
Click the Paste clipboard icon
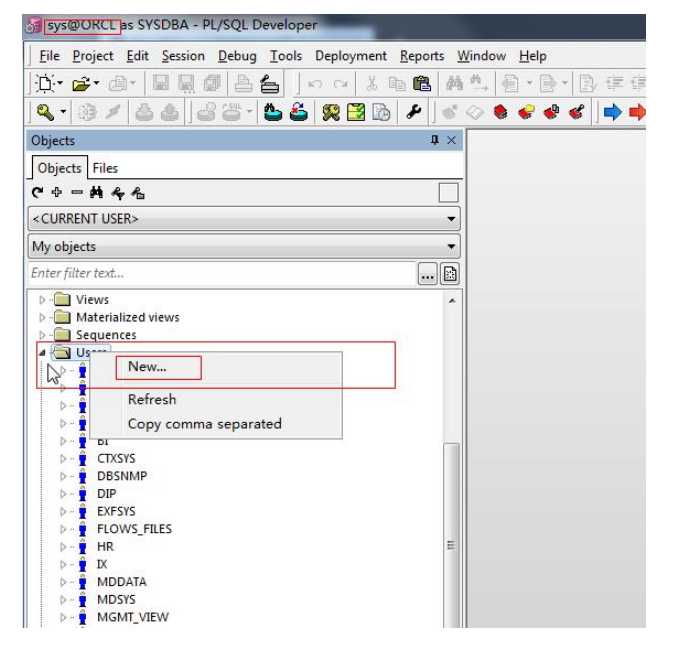(x=421, y=82)
